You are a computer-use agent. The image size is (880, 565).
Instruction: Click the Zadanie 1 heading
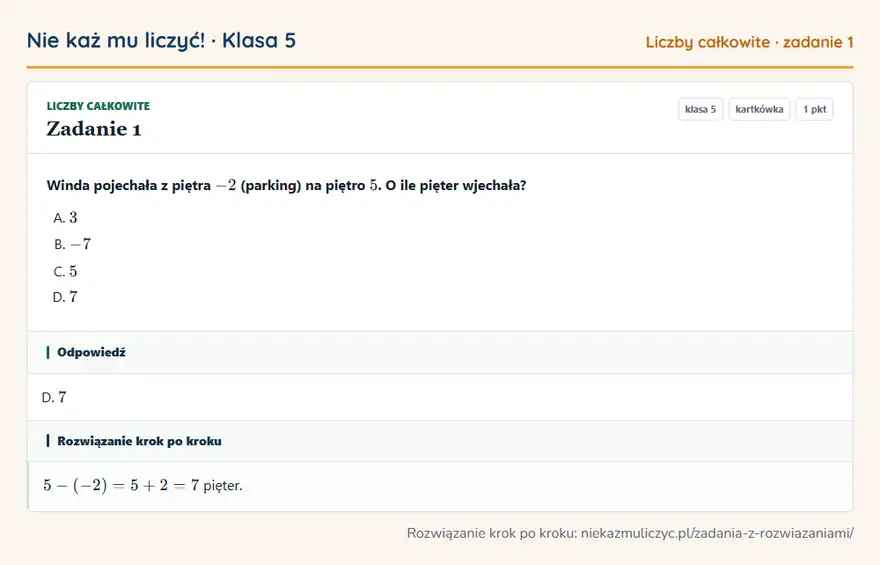pyautogui.click(x=94, y=129)
